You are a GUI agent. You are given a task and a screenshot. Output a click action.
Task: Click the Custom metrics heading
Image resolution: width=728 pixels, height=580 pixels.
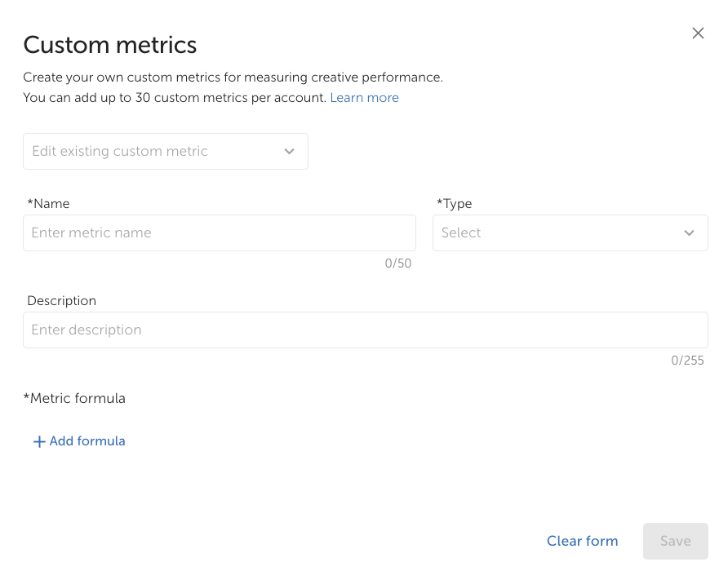pos(110,45)
